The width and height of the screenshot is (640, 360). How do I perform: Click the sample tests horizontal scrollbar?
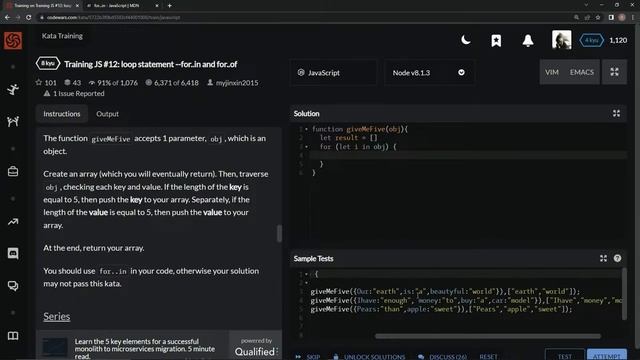coord(488,336)
